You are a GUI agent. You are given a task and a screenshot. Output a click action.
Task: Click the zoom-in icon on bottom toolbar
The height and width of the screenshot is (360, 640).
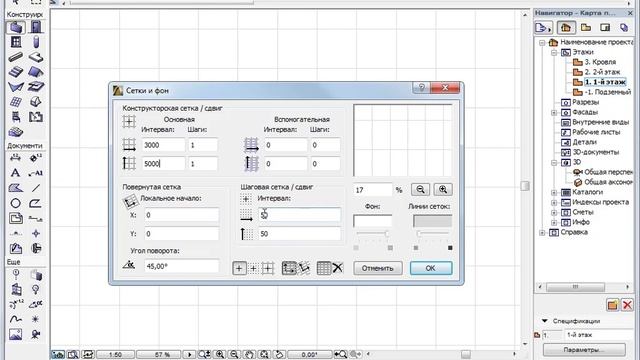(220, 354)
